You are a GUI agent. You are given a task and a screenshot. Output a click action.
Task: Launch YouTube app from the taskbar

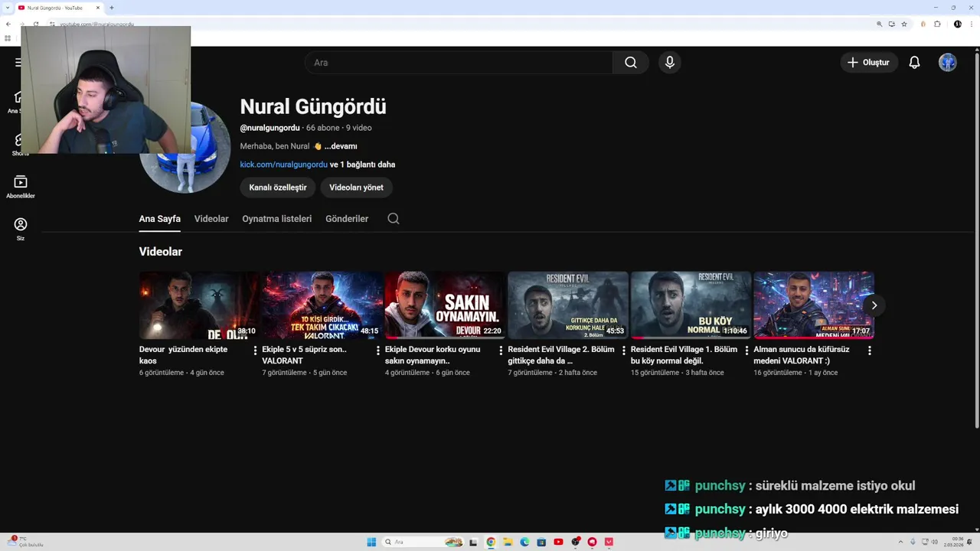558,542
